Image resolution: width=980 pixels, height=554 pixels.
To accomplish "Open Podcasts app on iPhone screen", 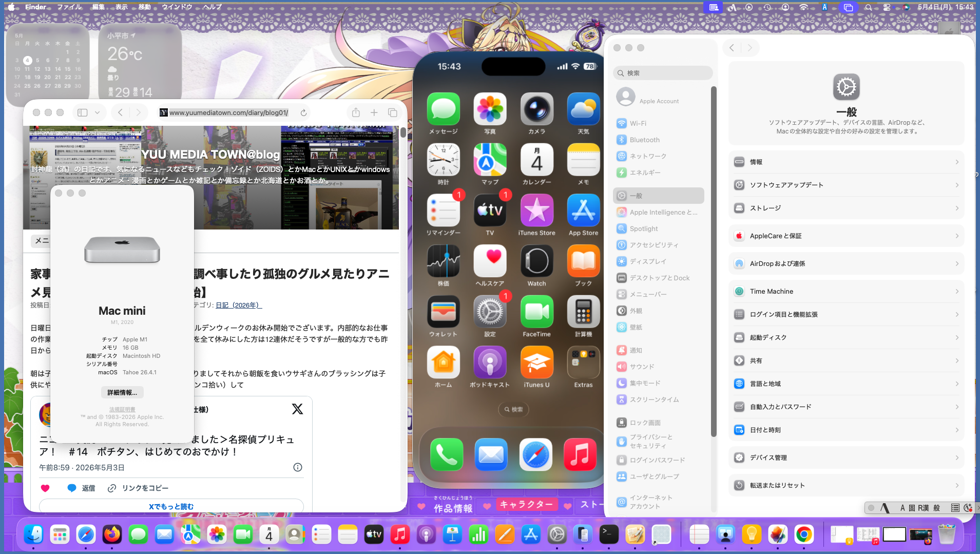I will click(490, 362).
